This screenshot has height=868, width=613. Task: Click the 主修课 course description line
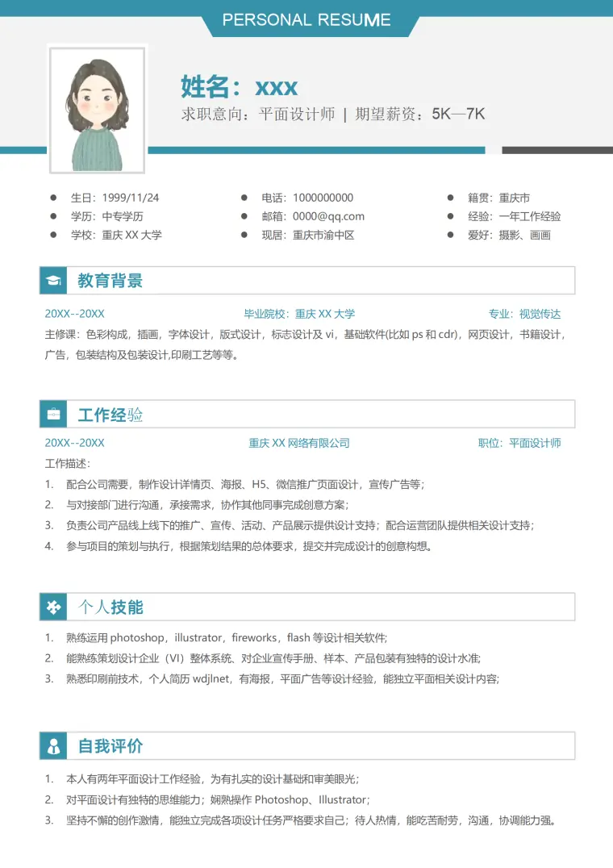pyautogui.click(x=306, y=334)
